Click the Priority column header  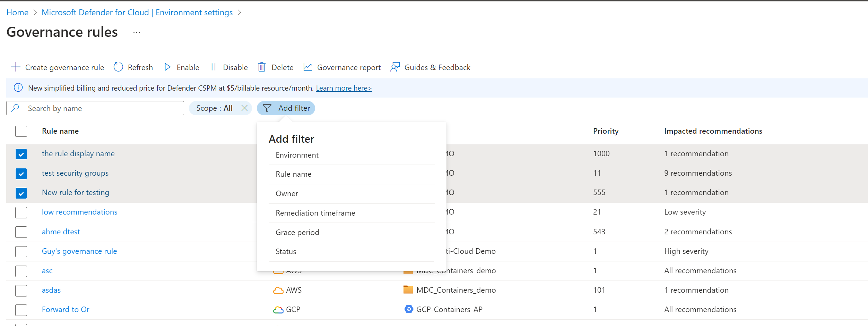pos(606,131)
